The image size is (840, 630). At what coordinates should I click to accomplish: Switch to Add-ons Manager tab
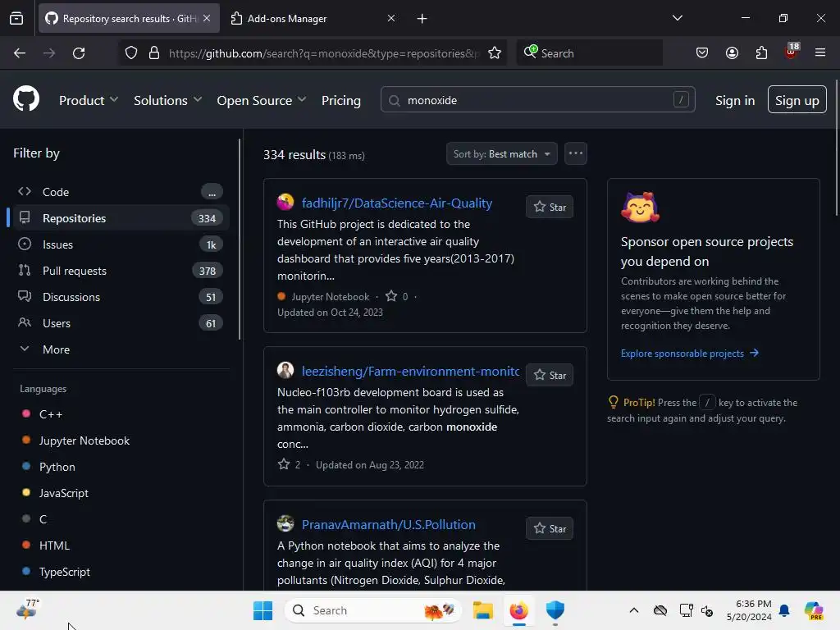(x=313, y=18)
